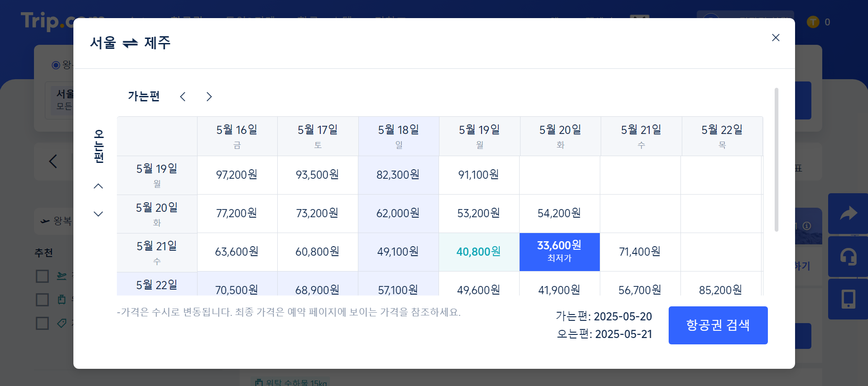Show earlier 가는편 departure dates
Image resolution: width=868 pixels, height=386 pixels.
pyautogui.click(x=183, y=96)
